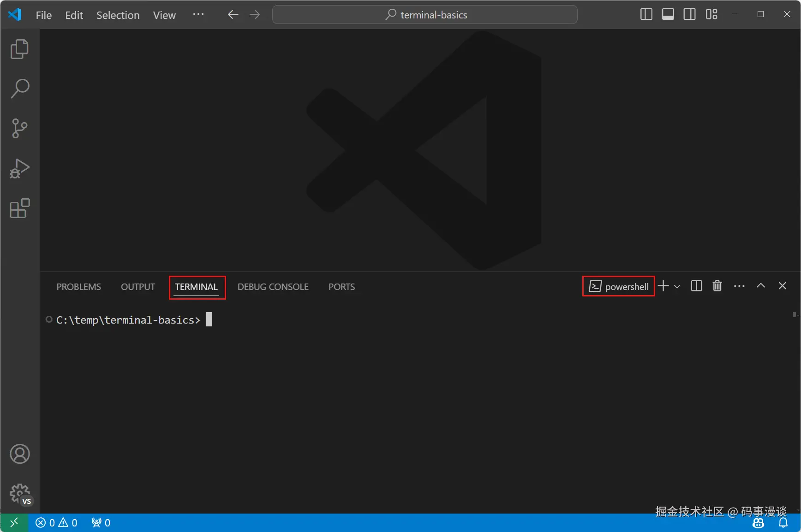Select the TERMINAL tab
Viewport: 801px width, 532px height.
pyautogui.click(x=196, y=287)
